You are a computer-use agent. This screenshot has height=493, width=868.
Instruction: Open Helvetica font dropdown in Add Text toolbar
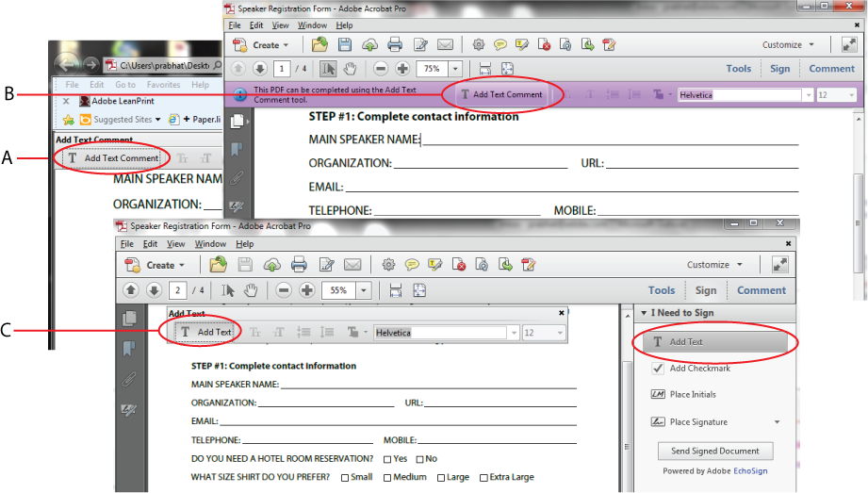(x=515, y=333)
